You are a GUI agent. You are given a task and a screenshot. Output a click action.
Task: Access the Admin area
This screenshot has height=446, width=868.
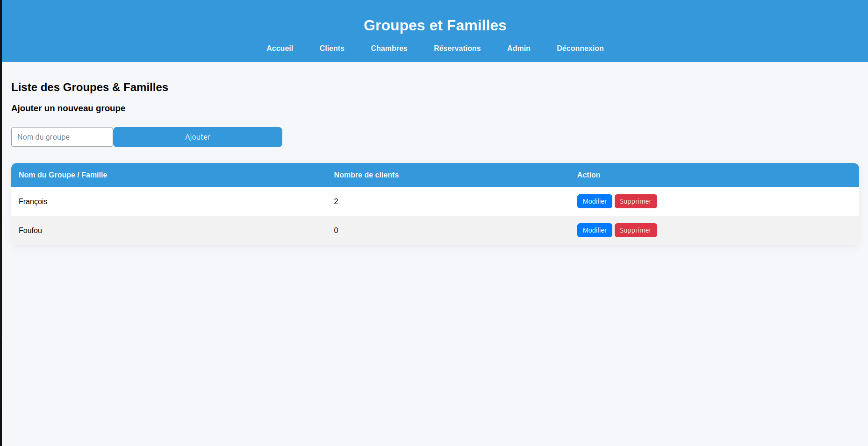pos(519,48)
